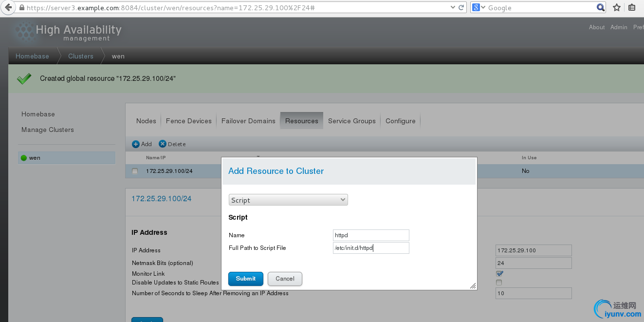Switch to the Service Groups tab
Image resolution: width=644 pixels, height=322 pixels.
tap(352, 121)
